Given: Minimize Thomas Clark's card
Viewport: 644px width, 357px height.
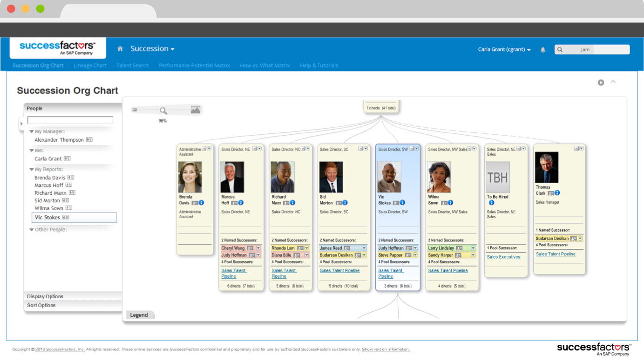Looking at the screenshot, I should (576, 148).
